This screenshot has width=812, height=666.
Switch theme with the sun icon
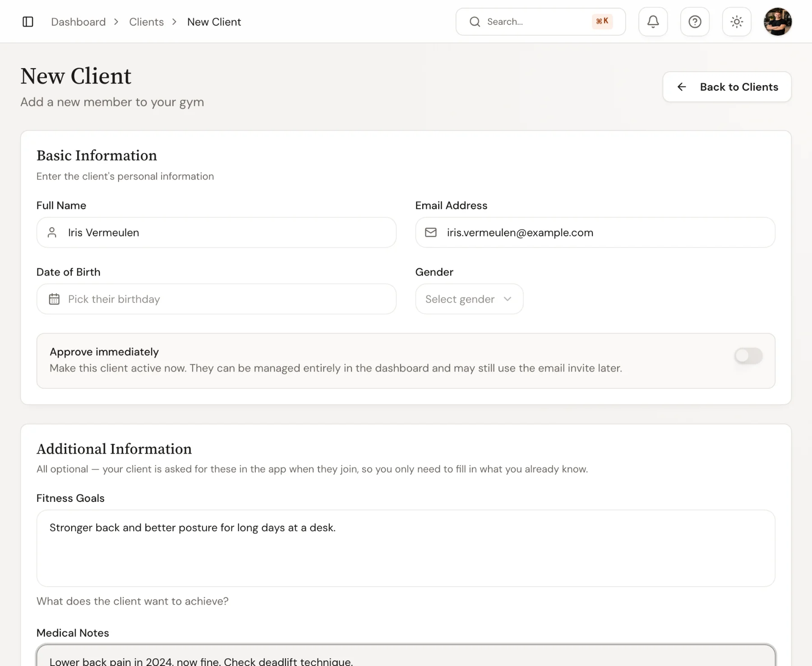tap(737, 22)
